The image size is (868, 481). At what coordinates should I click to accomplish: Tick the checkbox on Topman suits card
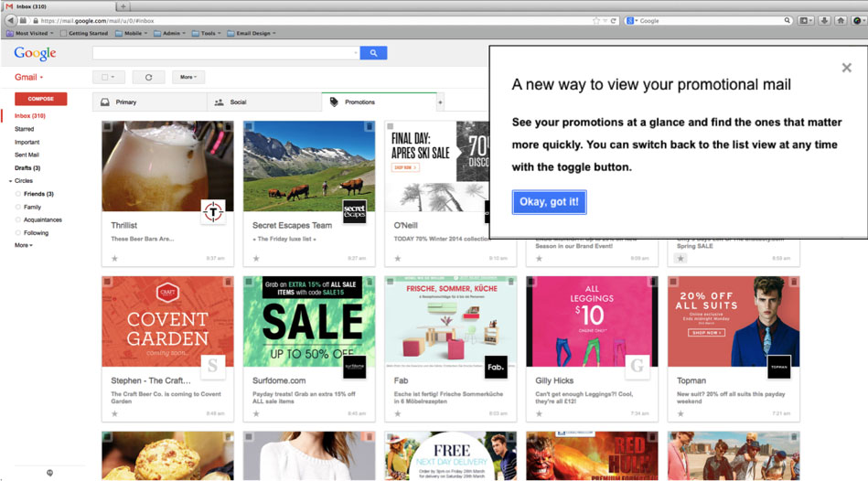[x=674, y=283]
